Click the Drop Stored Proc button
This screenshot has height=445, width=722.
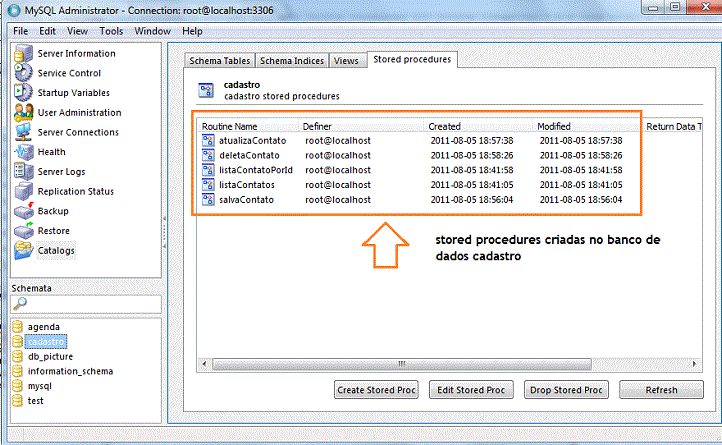click(x=566, y=390)
